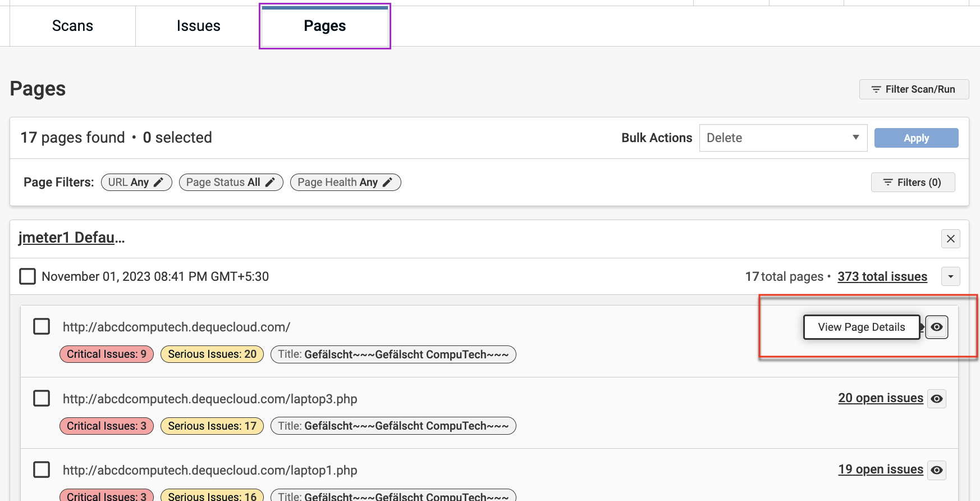Click Filter Scan/Run button
The image size is (980, 501).
(x=913, y=89)
